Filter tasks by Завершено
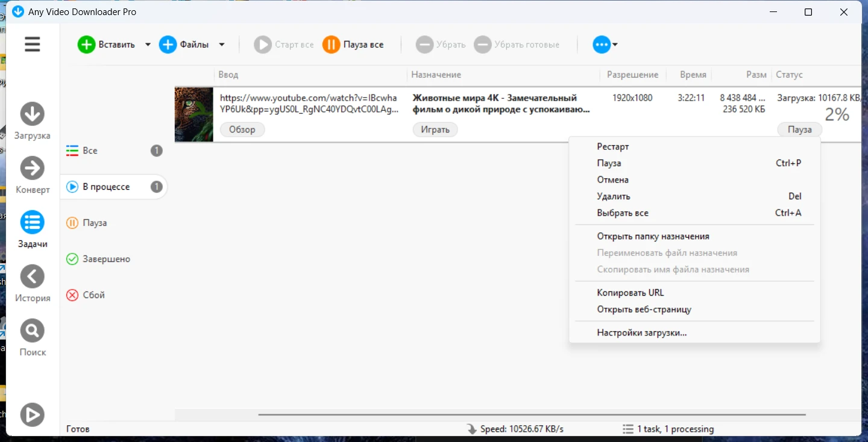The height and width of the screenshot is (442, 868). (106, 259)
